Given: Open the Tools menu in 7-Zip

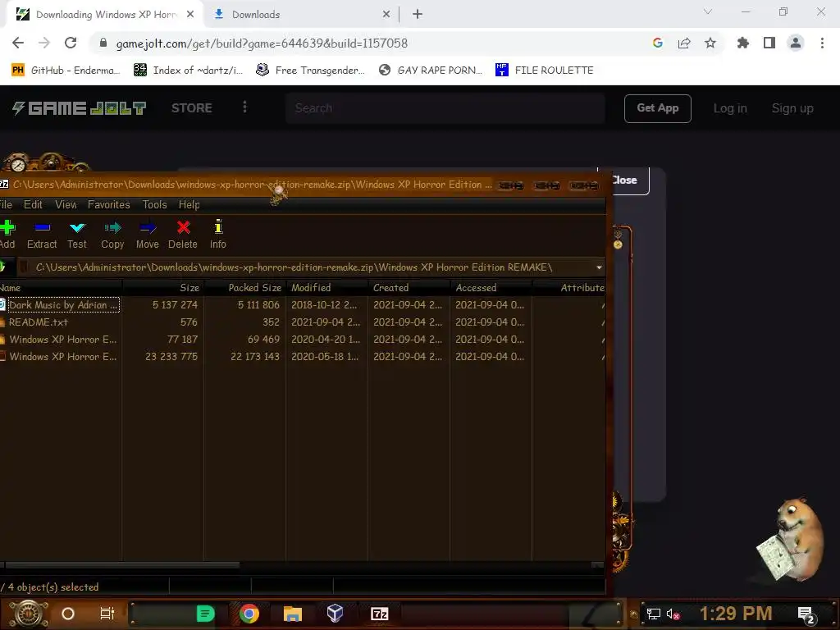Looking at the screenshot, I should point(155,204).
